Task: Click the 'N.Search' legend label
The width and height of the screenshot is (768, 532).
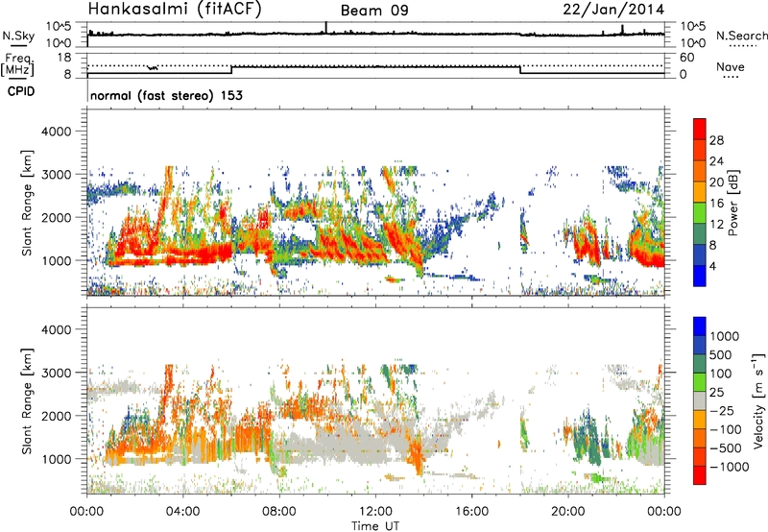Action: [741, 36]
